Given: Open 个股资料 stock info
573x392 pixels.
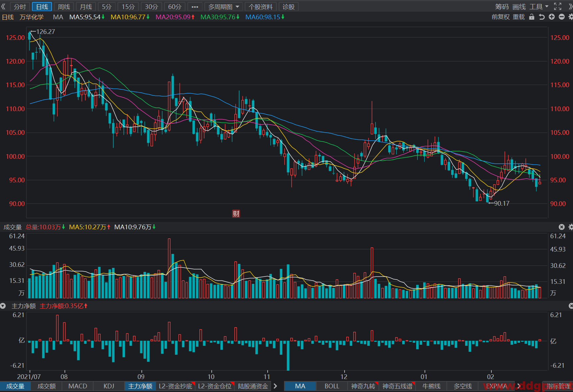Looking at the screenshot, I should [261, 7].
